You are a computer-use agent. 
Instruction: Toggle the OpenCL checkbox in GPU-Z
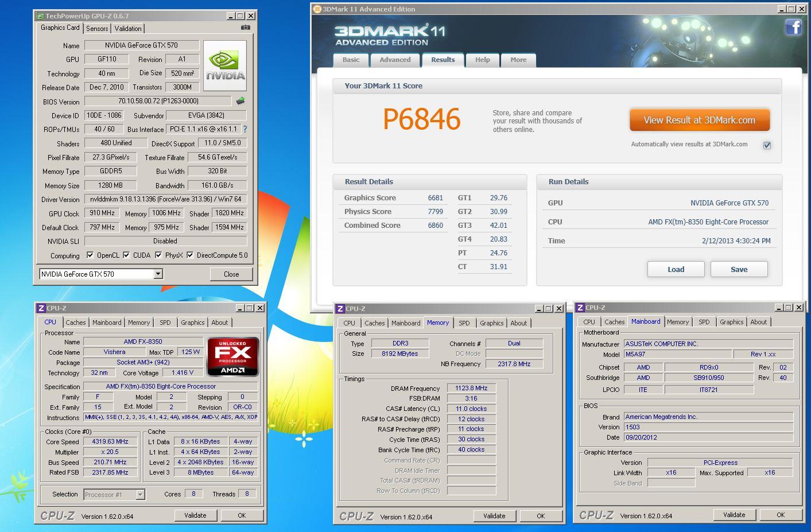tap(90, 255)
